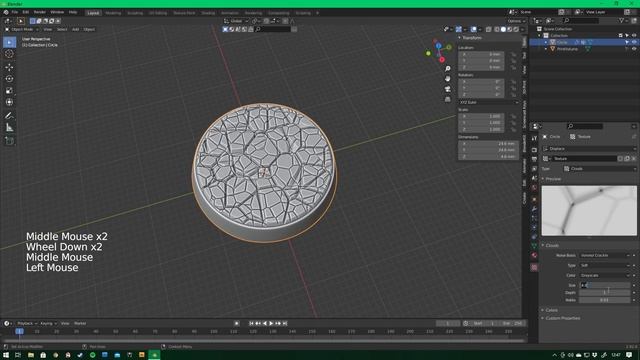Toggle X-ray mode button
Image resolution: width=640 pixels, height=360 pixels.
point(489,29)
